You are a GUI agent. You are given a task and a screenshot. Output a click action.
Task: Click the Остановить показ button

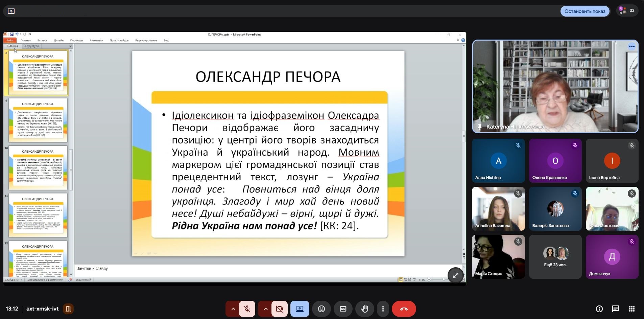tap(584, 11)
